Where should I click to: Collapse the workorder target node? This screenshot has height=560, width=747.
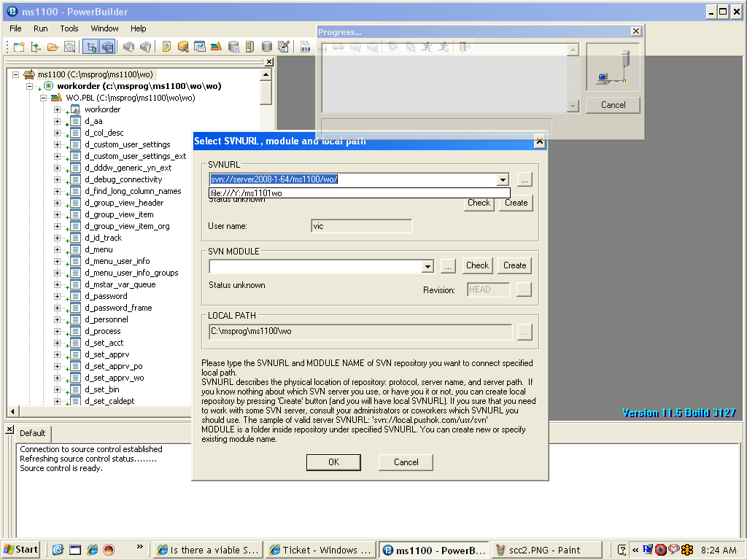29,86
